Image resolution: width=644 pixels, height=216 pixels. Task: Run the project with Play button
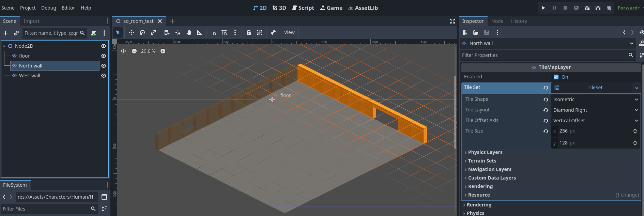[543, 8]
